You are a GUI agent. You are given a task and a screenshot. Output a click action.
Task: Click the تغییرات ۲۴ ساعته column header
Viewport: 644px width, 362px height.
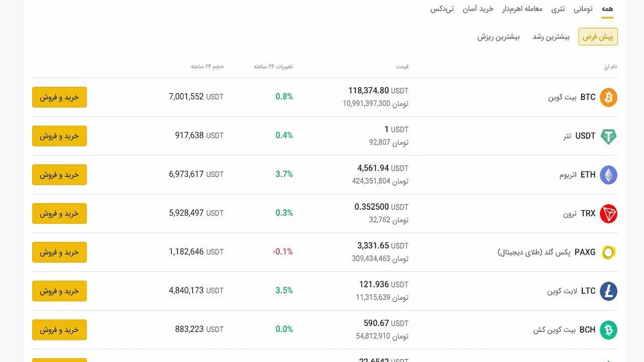tap(273, 67)
